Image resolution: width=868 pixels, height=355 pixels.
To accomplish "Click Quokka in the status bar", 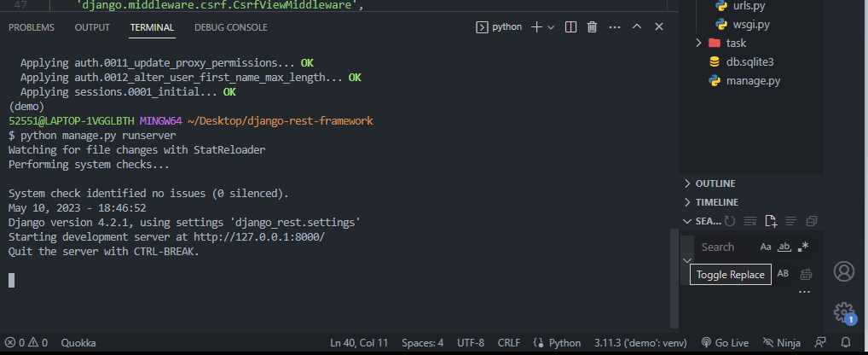I will coord(78,343).
